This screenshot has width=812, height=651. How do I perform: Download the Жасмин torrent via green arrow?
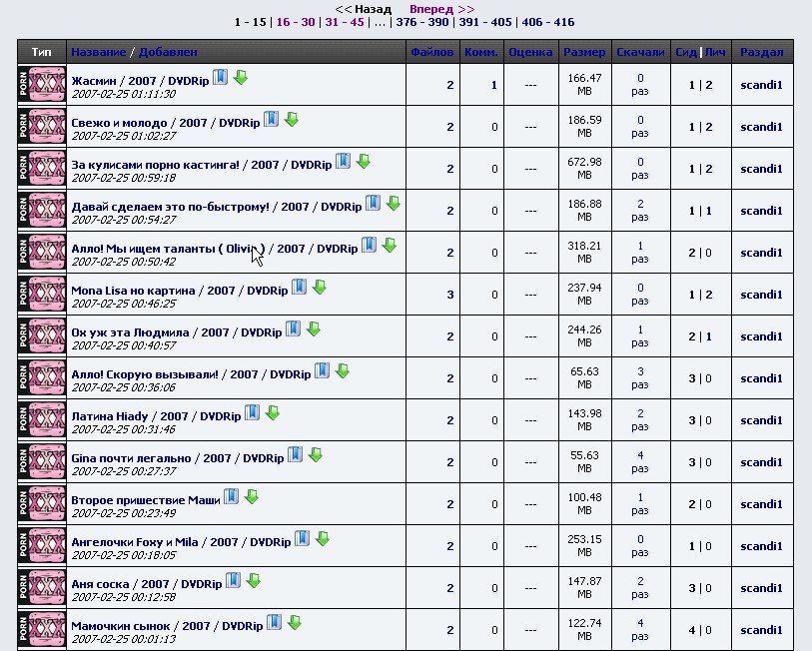(x=241, y=77)
